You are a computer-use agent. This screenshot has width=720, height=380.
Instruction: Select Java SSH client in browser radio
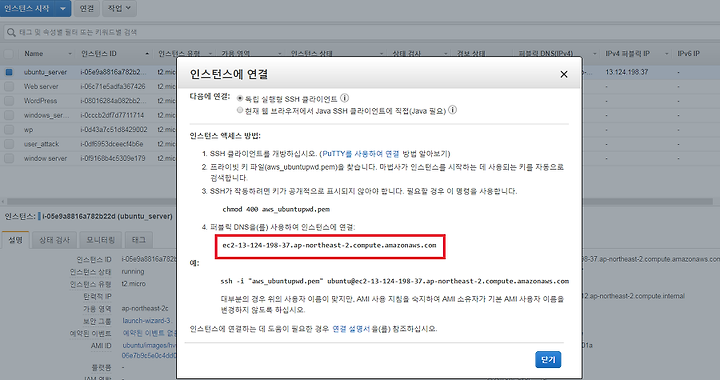coord(240,110)
